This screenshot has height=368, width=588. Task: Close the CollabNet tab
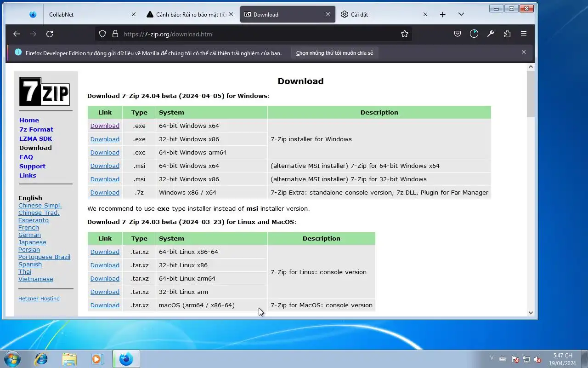[134, 14]
